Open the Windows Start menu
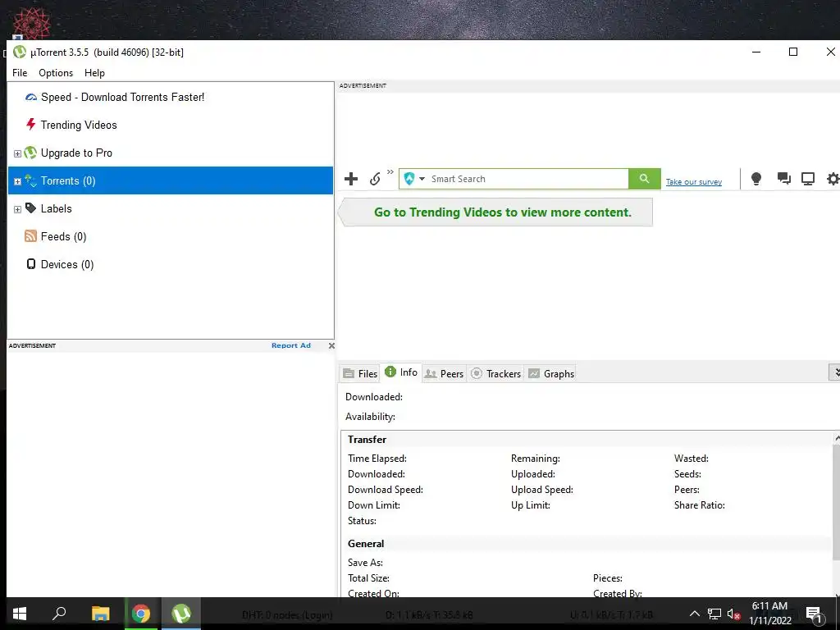 tap(20, 614)
